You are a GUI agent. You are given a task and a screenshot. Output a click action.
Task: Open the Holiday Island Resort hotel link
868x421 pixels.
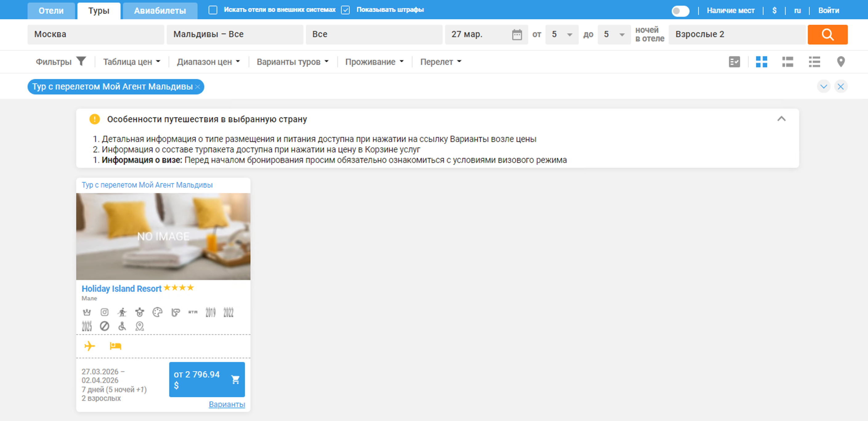pyautogui.click(x=121, y=289)
